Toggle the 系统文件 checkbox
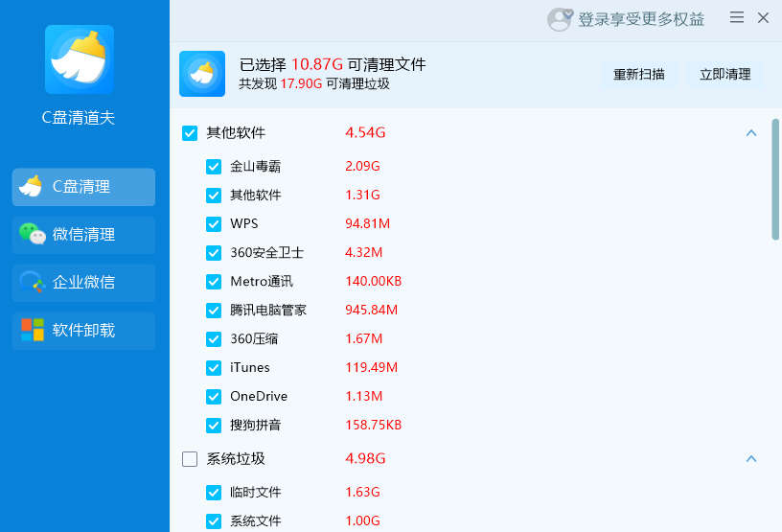 click(x=214, y=521)
